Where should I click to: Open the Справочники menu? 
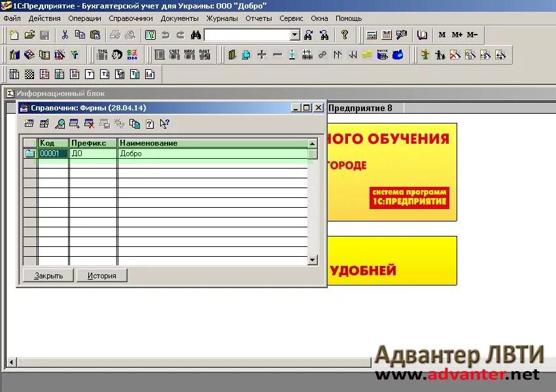(130, 18)
